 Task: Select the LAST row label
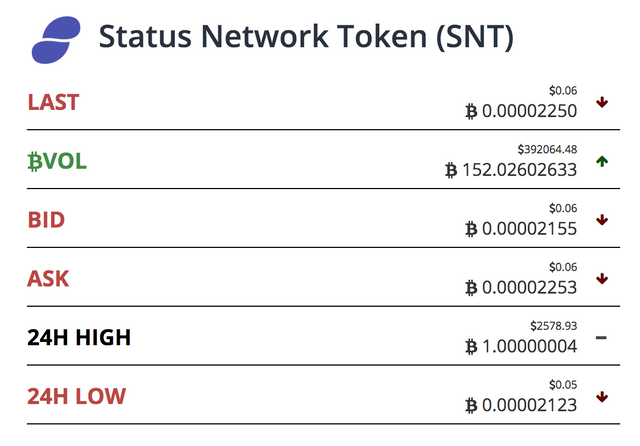(x=53, y=102)
